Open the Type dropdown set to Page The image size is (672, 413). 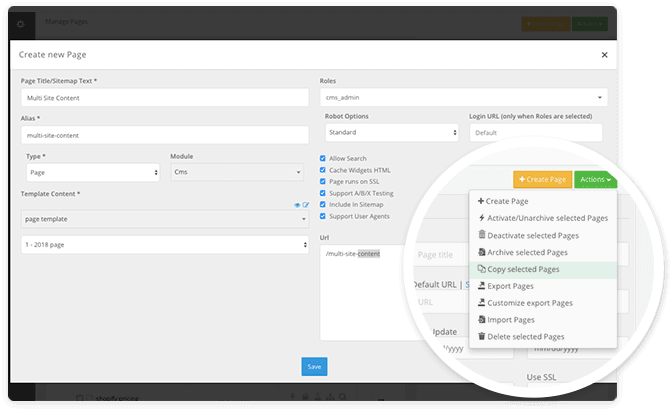coord(93,173)
